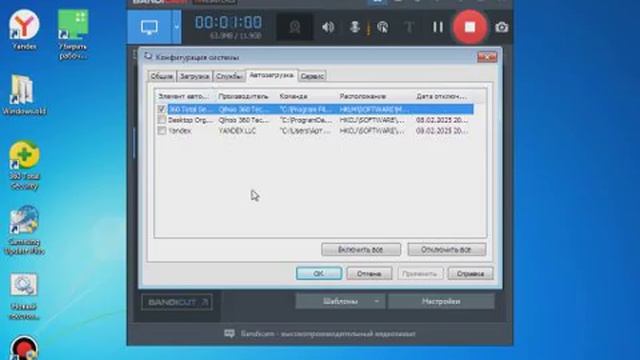The width and height of the screenshot is (640, 360).
Task: Uncheck the 360 Total Security startup item
Action: (x=162, y=109)
